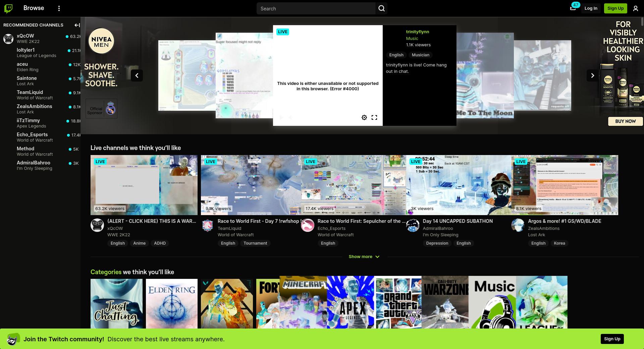
Task: Open Echo_Esports in recommended channels
Action: (x=40, y=137)
